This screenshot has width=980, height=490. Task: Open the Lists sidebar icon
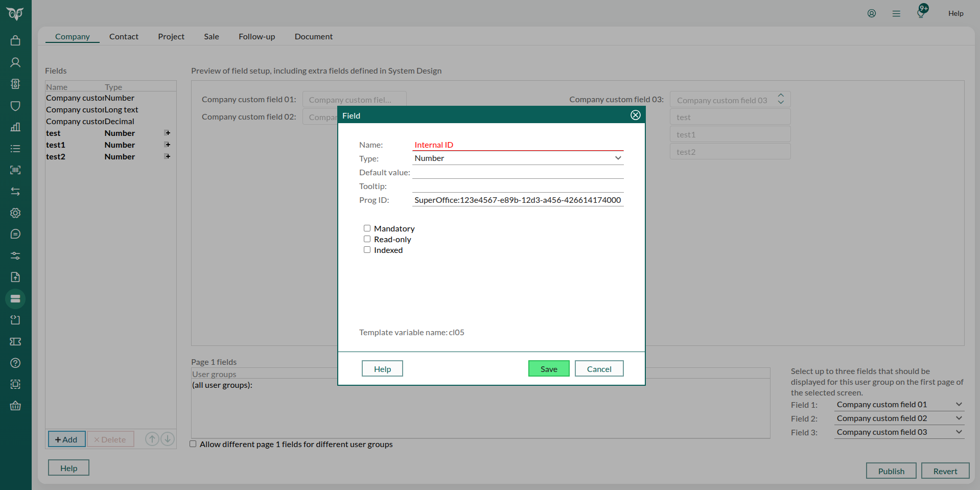(x=15, y=149)
